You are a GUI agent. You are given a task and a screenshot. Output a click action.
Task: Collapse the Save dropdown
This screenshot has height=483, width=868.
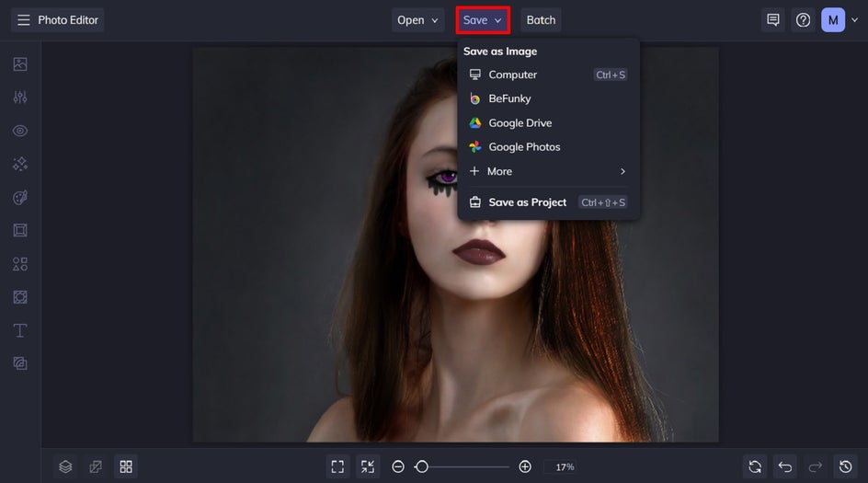483,20
